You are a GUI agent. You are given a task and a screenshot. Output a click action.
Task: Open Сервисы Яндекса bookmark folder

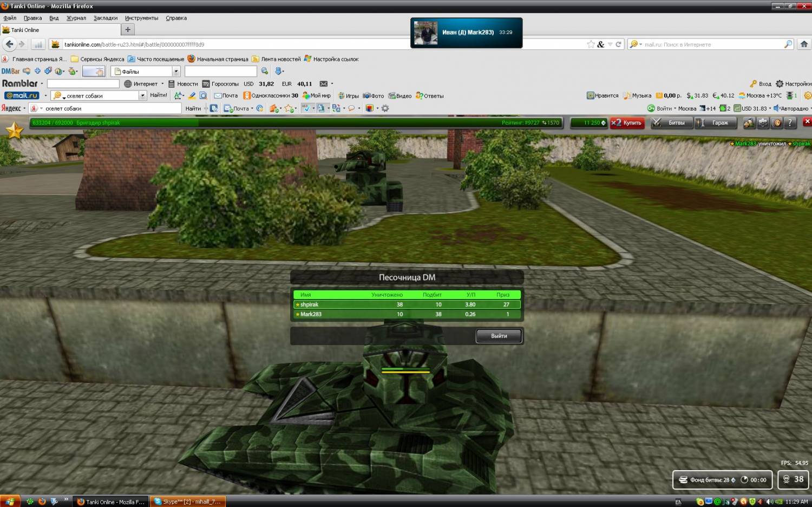pyautogui.click(x=97, y=59)
